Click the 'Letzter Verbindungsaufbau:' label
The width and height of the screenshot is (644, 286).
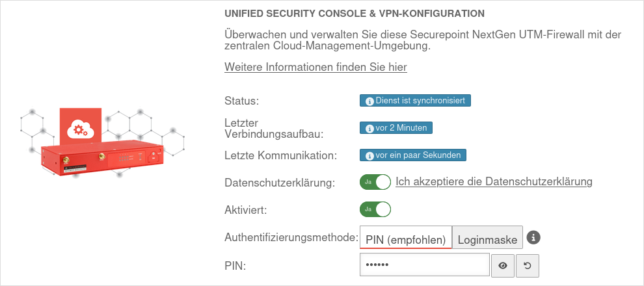pos(274,128)
